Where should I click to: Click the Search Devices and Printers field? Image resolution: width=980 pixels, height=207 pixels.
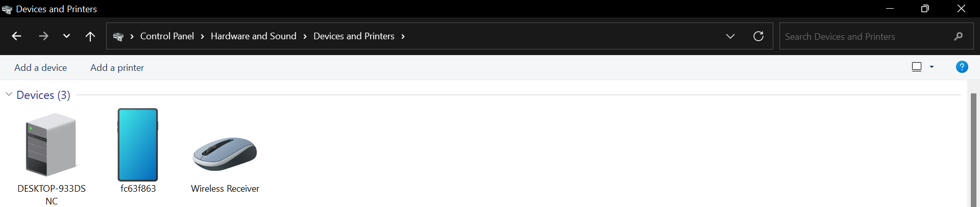click(x=863, y=36)
